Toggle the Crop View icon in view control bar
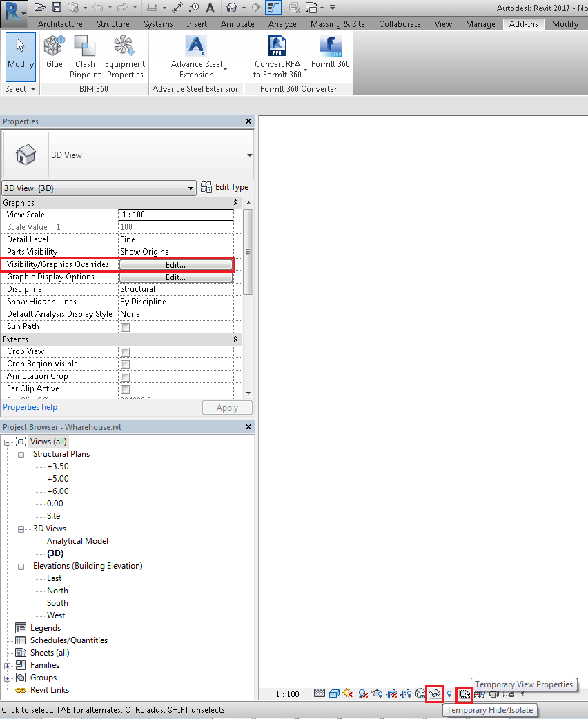 tap(391, 693)
